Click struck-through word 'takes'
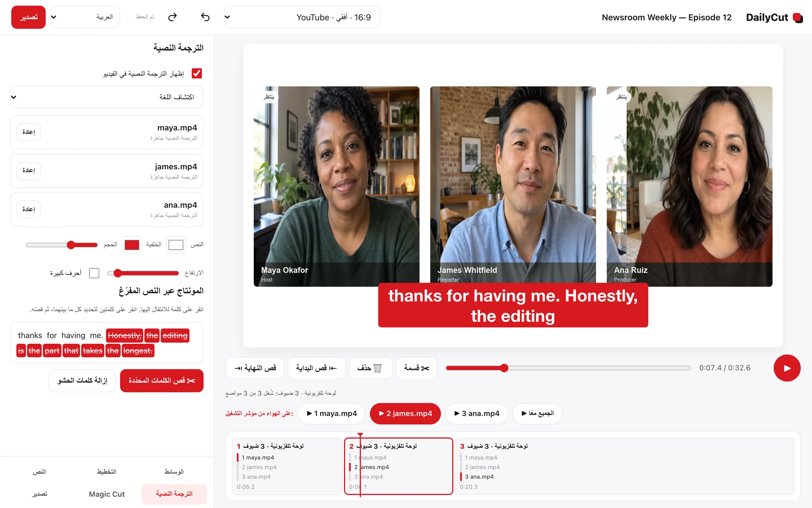Image resolution: width=812 pixels, height=508 pixels. coord(92,351)
